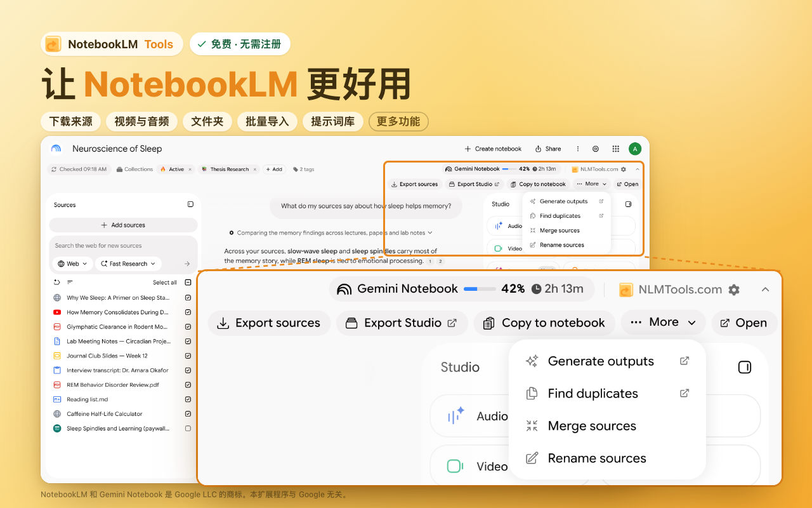Click the NotebookLM logo beside Neuroscience of Sleep
The height and width of the screenshot is (508, 812).
[x=56, y=149]
